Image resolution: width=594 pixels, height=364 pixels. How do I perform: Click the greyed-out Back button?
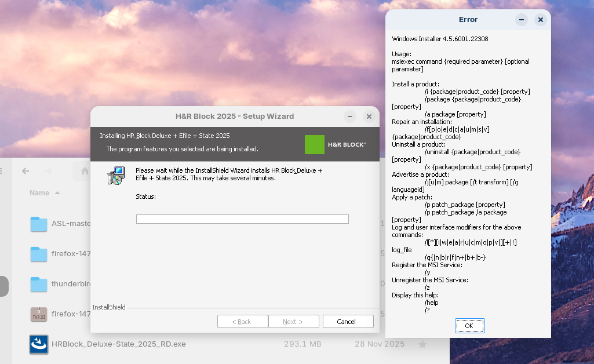[242, 322]
